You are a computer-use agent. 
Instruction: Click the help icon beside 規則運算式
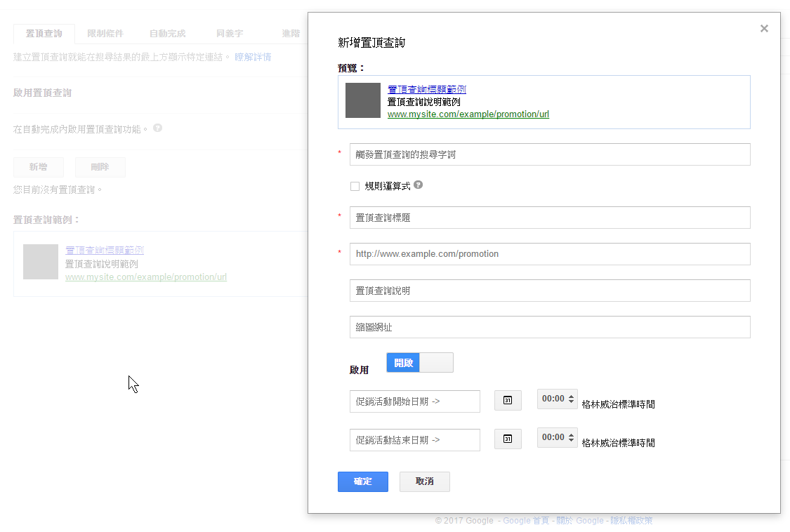(x=417, y=185)
